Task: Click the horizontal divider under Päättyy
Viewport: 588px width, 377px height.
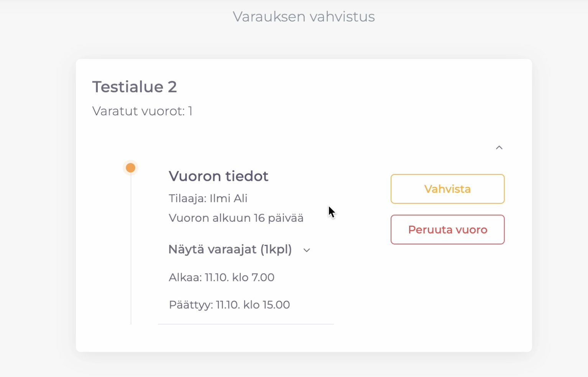Action: (x=246, y=324)
